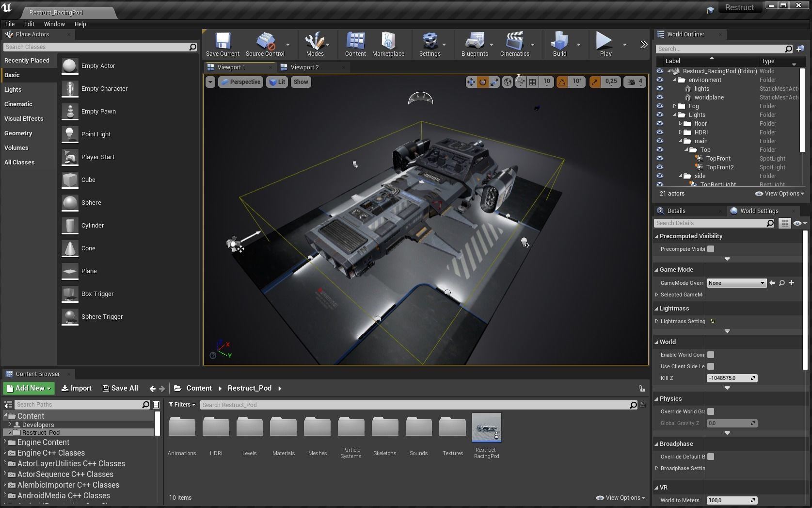Click the Build toolbar icon
812x508 pixels.
(x=560, y=44)
